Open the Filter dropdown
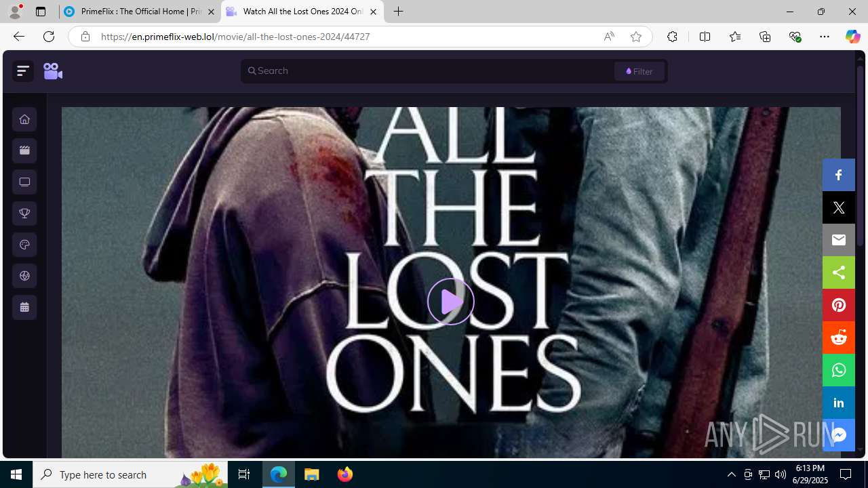868x488 pixels. (x=639, y=71)
